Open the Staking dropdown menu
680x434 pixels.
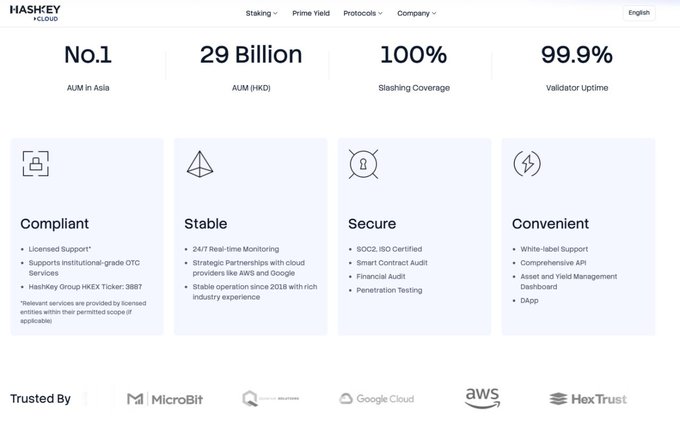click(x=262, y=13)
